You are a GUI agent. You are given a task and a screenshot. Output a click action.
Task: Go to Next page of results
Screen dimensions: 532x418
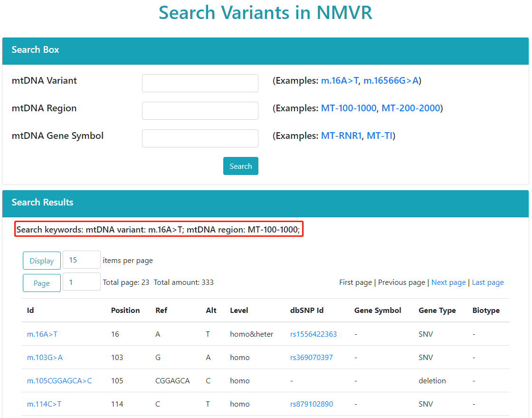448,282
